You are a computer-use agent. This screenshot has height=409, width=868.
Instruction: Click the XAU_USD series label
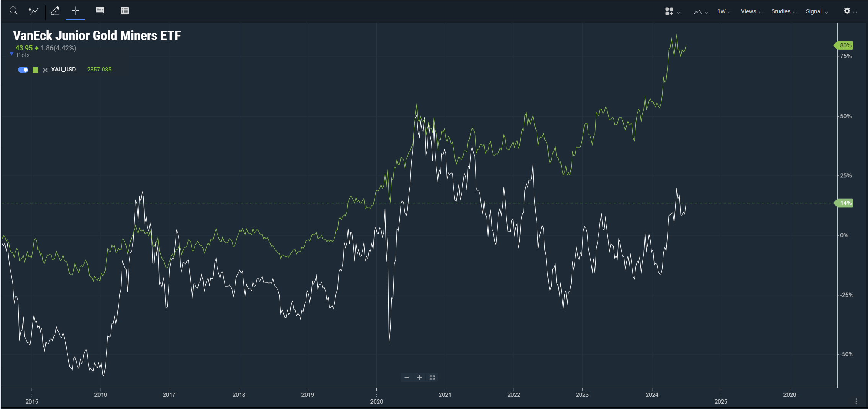(64, 70)
